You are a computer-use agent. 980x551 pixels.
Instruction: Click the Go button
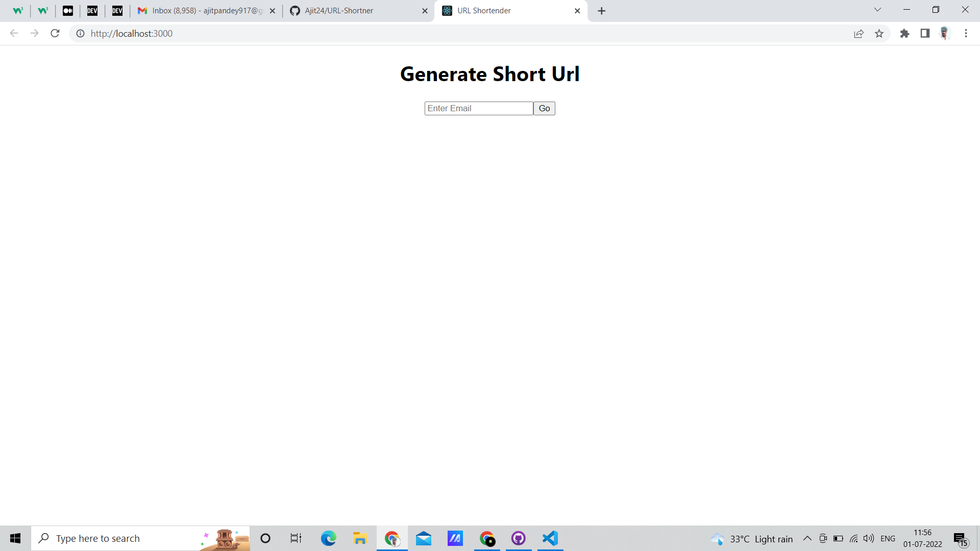tap(544, 108)
